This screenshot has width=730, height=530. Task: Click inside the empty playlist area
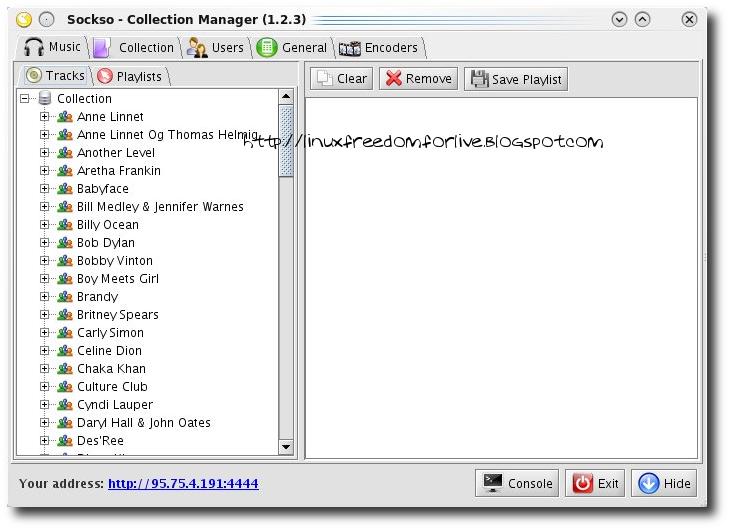coord(501,278)
